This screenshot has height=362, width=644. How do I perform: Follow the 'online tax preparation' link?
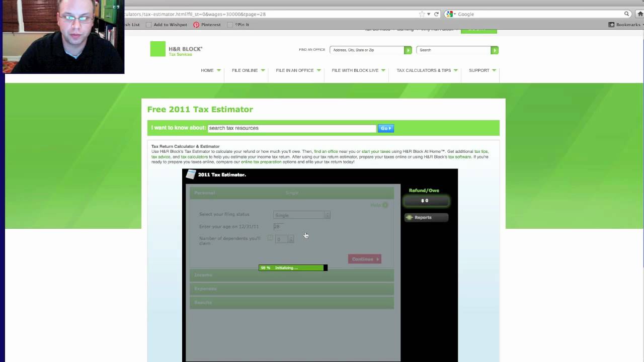pos(261,162)
